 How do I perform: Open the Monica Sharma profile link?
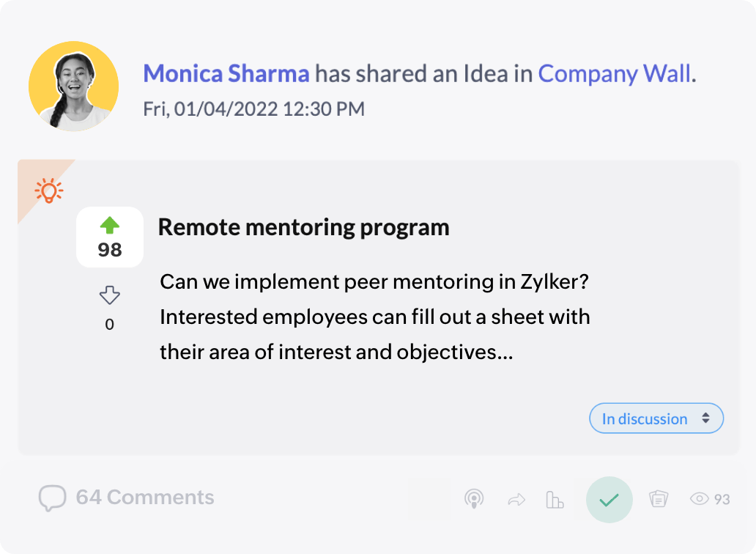[x=226, y=73]
